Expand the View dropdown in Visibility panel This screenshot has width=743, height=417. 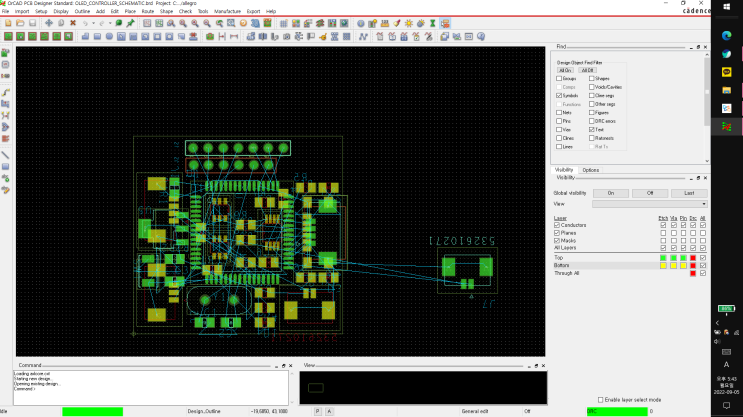click(x=706, y=203)
